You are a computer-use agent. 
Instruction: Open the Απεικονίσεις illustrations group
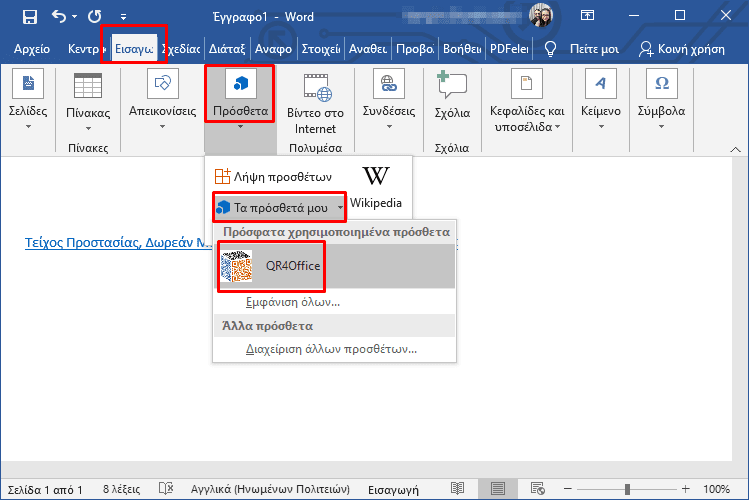pyautogui.click(x=162, y=99)
